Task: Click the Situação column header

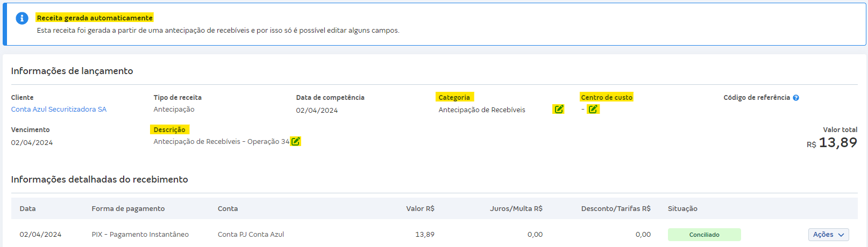Action: (x=682, y=209)
